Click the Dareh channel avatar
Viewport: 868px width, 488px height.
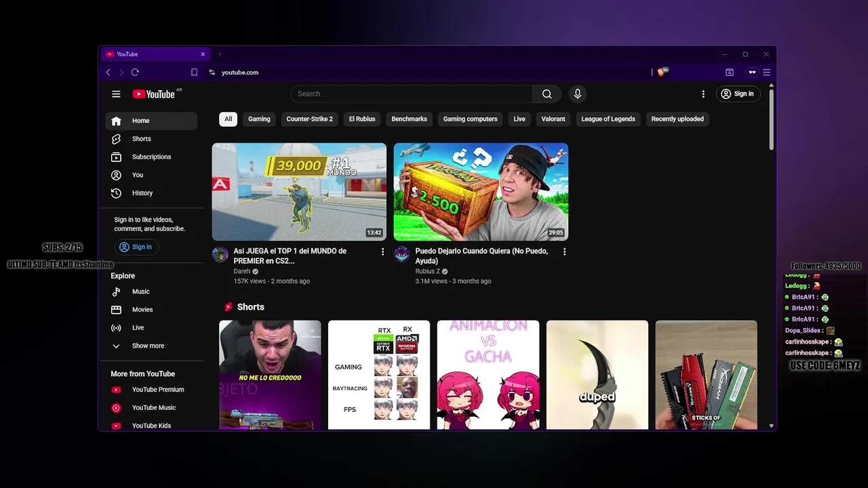(220, 255)
